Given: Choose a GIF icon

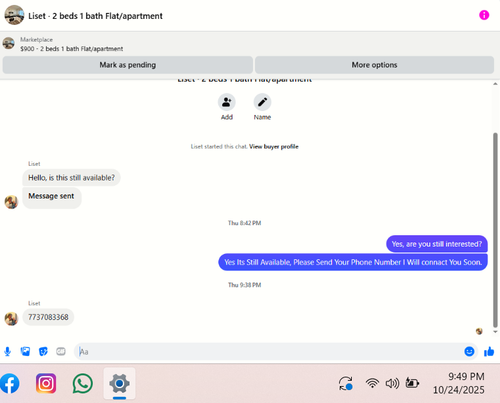Looking at the screenshot, I should [x=61, y=351].
